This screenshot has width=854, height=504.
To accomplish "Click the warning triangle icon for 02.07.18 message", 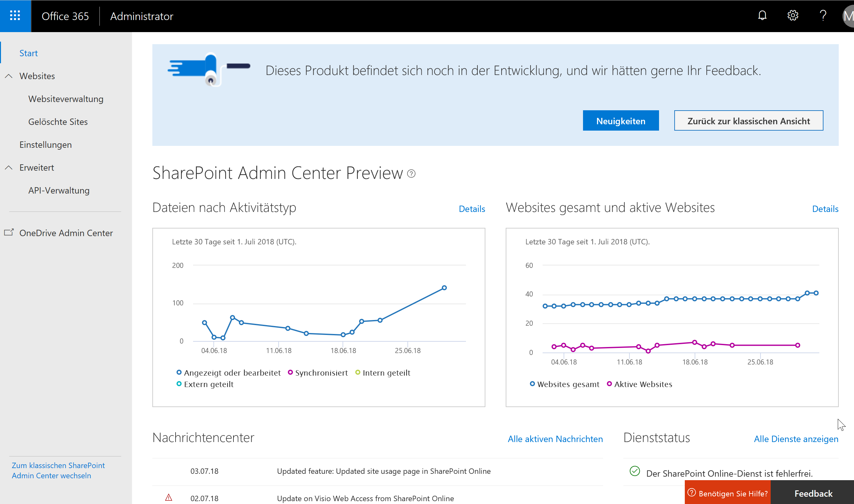I will coord(169,498).
